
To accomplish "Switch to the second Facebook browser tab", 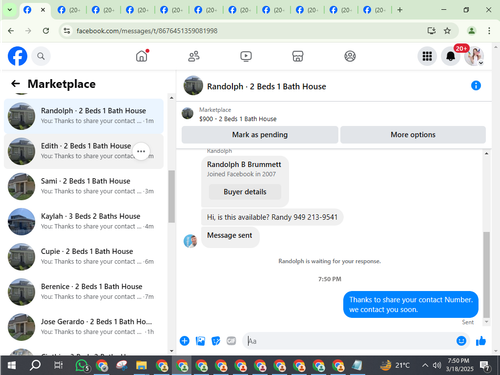I will (x=68, y=10).
